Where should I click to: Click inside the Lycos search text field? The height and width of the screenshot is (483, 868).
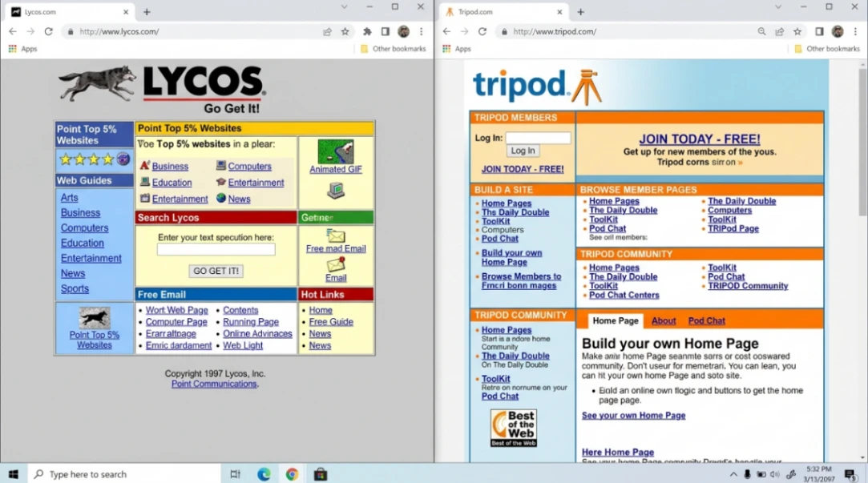tap(215, 249)
